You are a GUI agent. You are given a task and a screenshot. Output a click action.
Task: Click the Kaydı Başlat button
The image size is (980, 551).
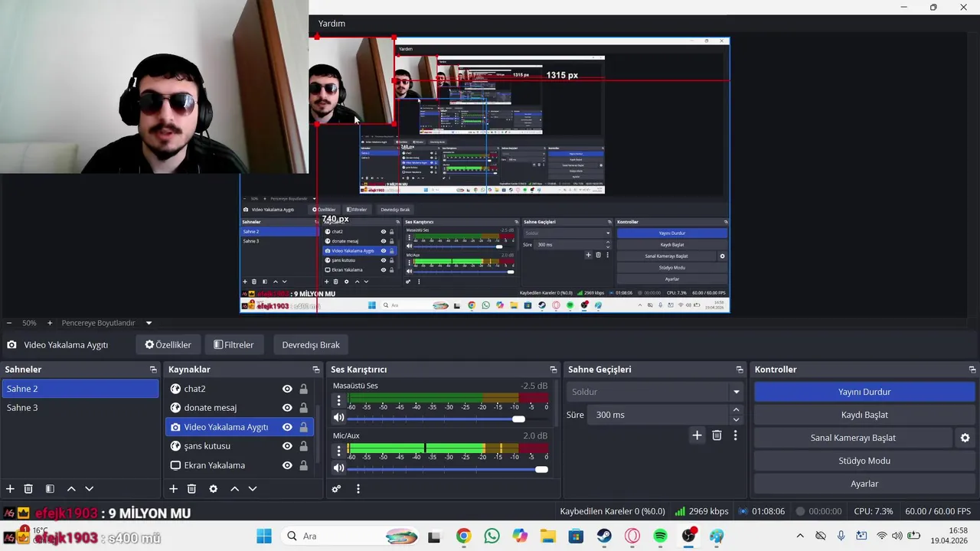tap(864, 415)
